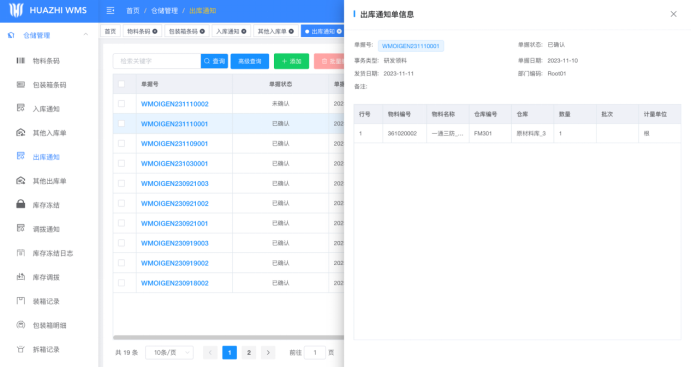This screenshot has height=368, width=691.
Task: Click the horizontal scrollbar below the table
Action: [228, 338]
